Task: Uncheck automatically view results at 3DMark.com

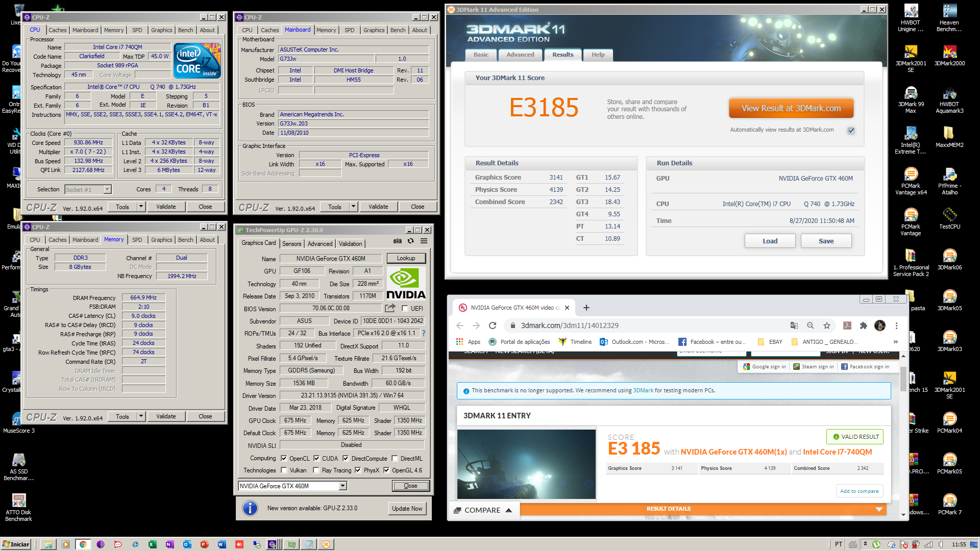Action: pyautogui.click(x=851, y=131)
